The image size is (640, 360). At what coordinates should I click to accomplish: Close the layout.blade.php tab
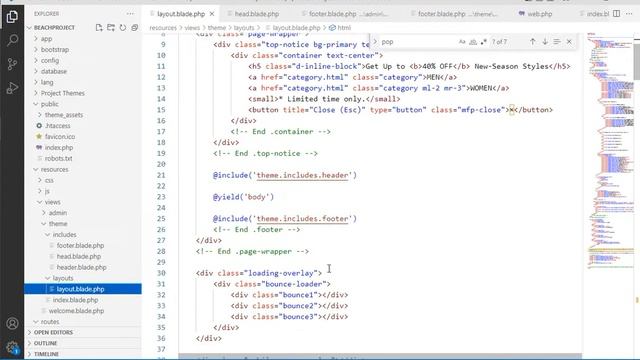pyautogui.click(x=212, y=14)
